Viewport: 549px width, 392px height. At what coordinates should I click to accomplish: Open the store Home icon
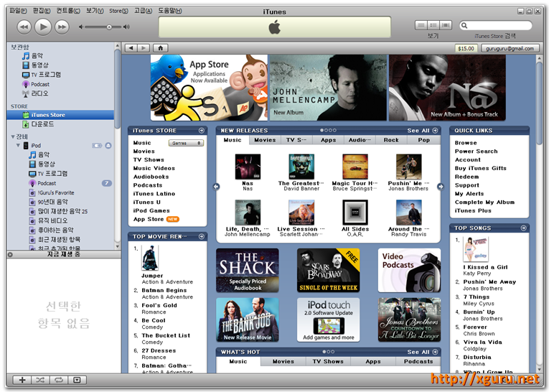[x=160, y=48]
